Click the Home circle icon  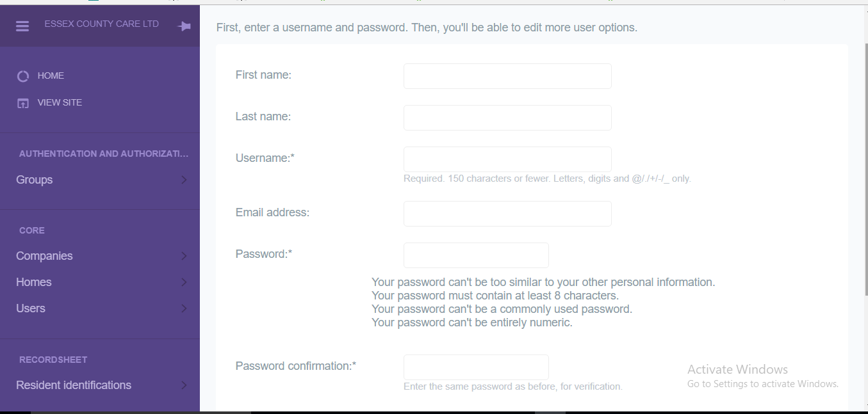pyautogui.click(x=23, y=76)
